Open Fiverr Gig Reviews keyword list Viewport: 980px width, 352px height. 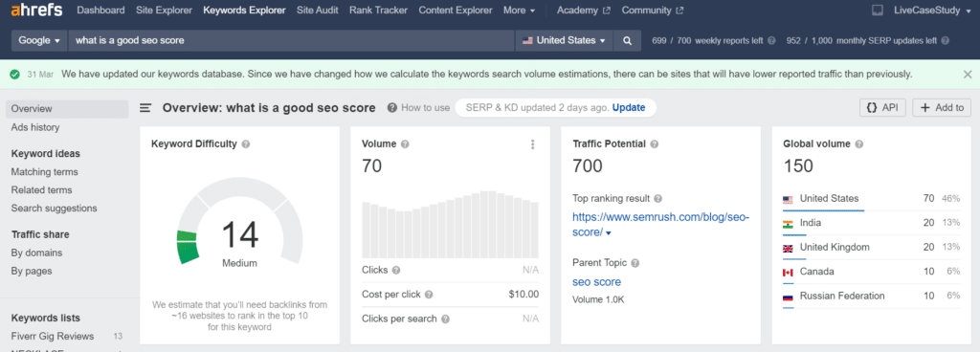pos(53,336)
